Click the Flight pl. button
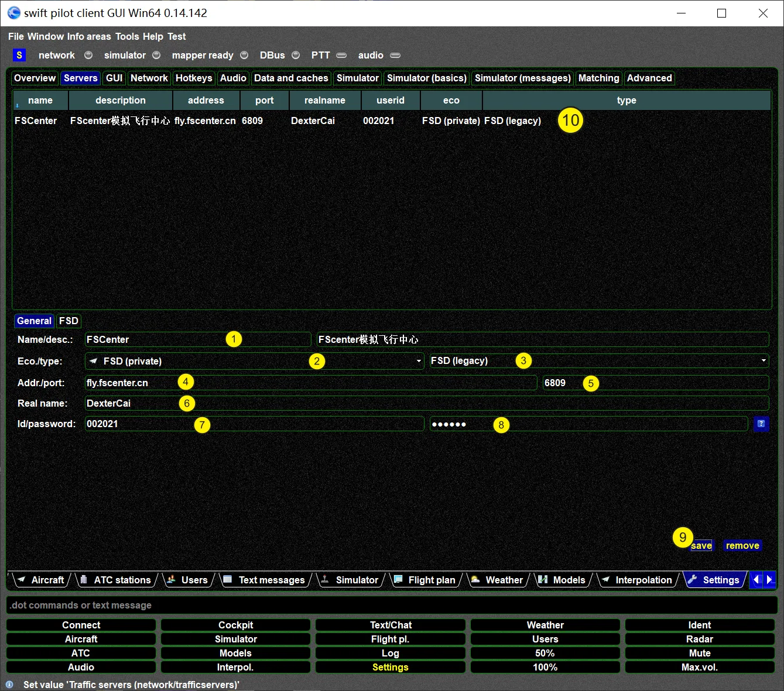The height and width of the screenshot is (691, 784). (391, 639)
